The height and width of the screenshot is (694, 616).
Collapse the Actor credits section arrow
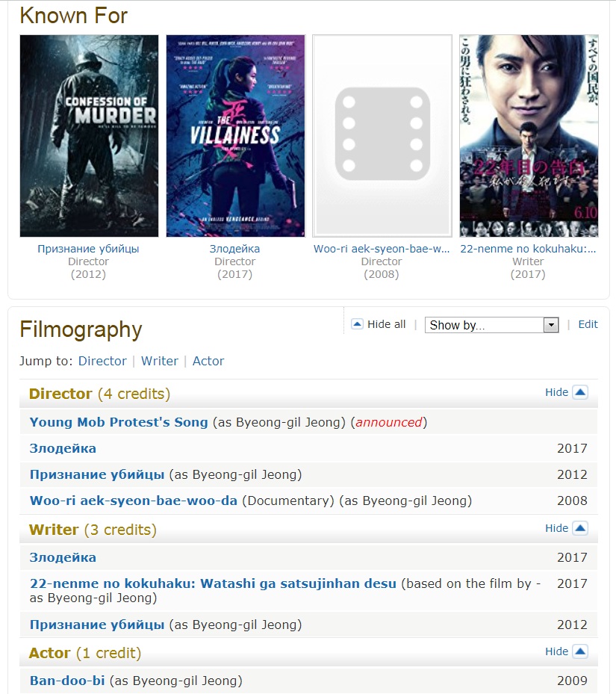coord(580,651)
